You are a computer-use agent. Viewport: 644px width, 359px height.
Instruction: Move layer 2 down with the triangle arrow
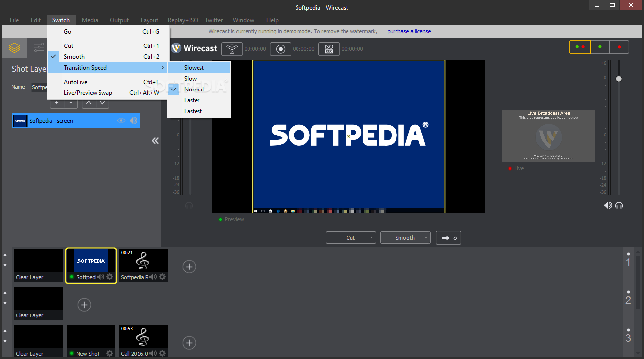pyautogui.click(x=5, y=303)
